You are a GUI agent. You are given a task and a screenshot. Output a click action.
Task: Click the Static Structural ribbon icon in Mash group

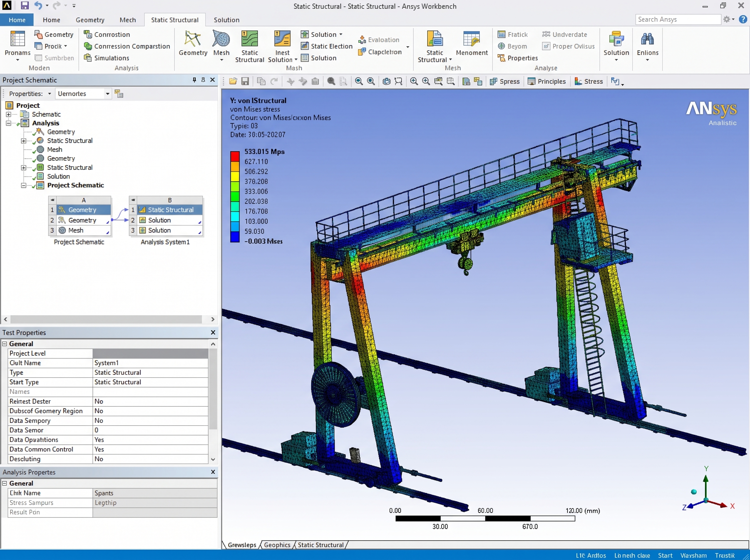click(x=249, y=39)
